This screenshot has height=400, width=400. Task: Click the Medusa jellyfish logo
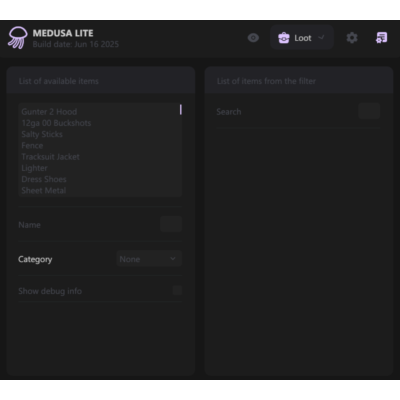pyautogui.click(x=18, y=38)
